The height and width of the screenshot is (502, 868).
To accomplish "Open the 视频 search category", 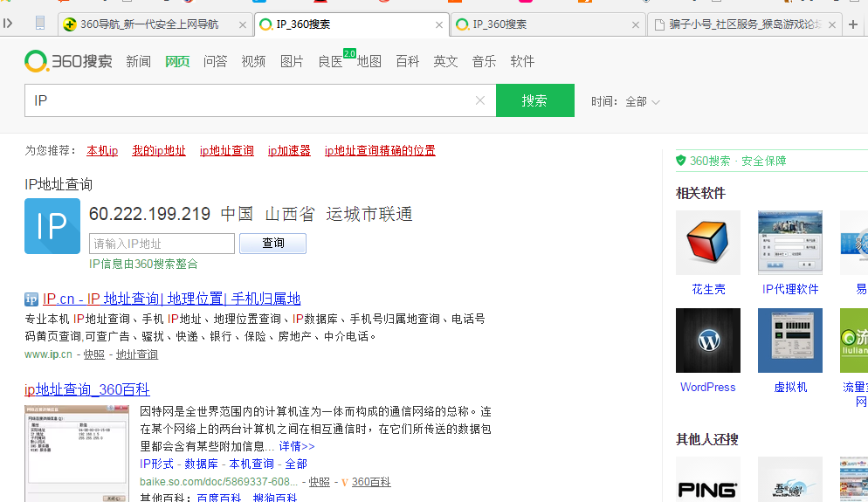I will point(253,61).
